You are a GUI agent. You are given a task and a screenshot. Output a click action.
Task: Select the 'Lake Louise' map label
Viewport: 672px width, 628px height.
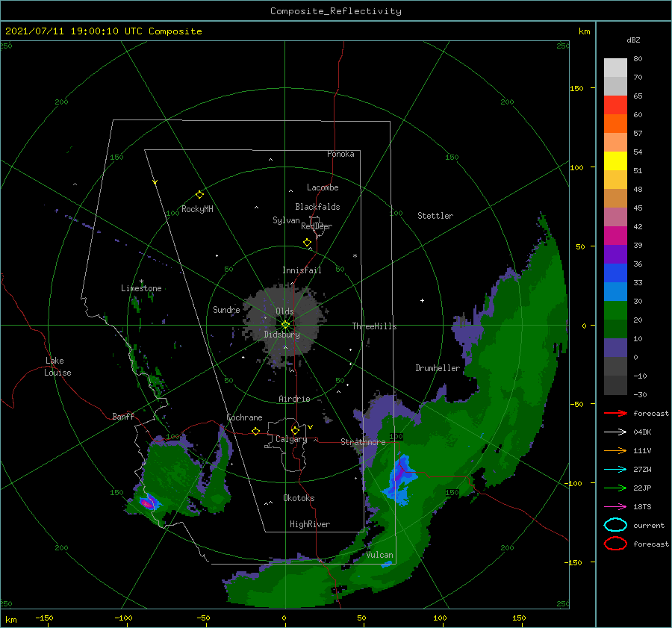point(57,367)
